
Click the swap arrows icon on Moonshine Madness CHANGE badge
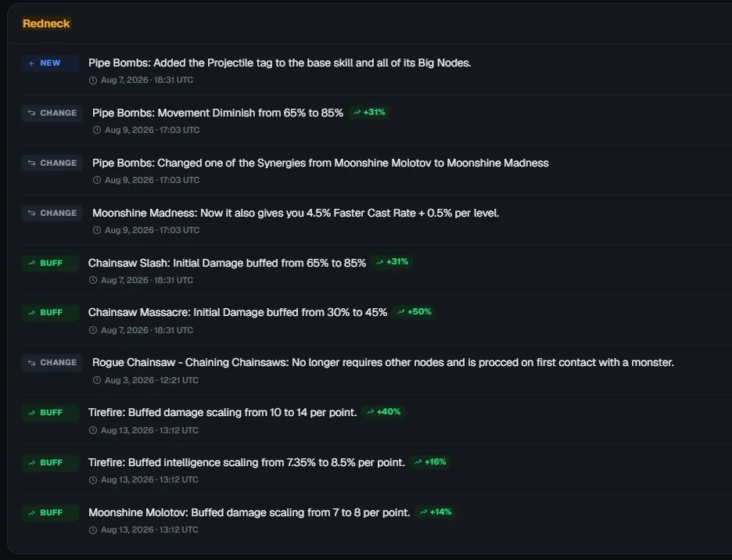click(32, 213)
